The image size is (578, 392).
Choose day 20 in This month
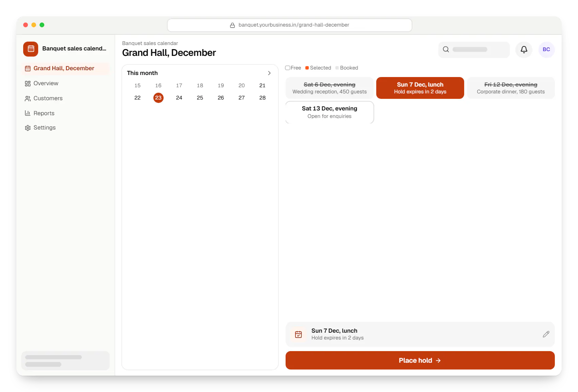point(242,86)
